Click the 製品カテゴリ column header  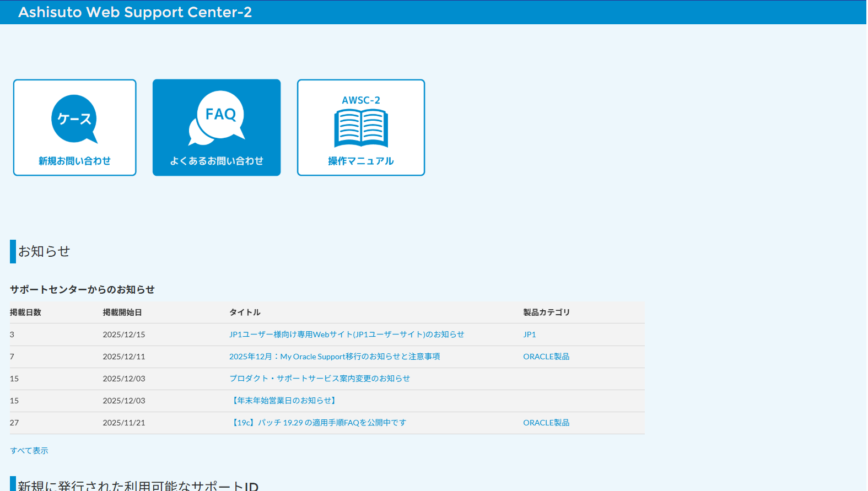(546, 312)
